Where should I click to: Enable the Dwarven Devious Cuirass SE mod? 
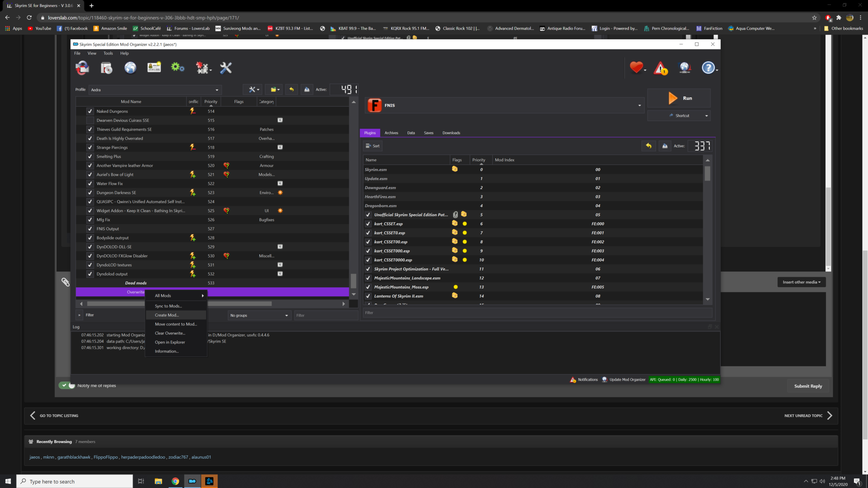point(90,120)
